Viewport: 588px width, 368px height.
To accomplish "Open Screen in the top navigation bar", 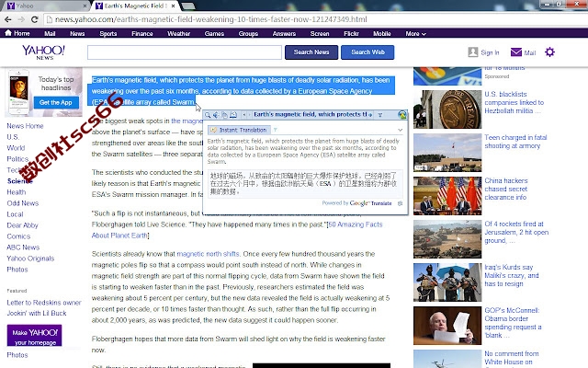I will click(x=320, y=33).
